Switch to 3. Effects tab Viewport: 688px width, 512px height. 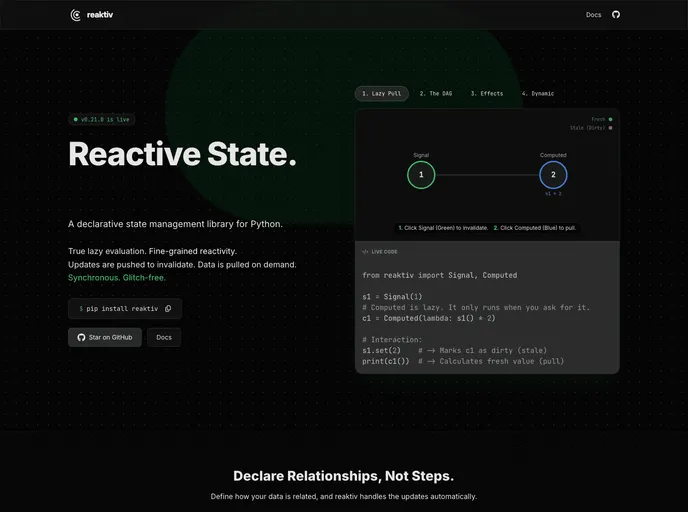(x=487, y=93)
